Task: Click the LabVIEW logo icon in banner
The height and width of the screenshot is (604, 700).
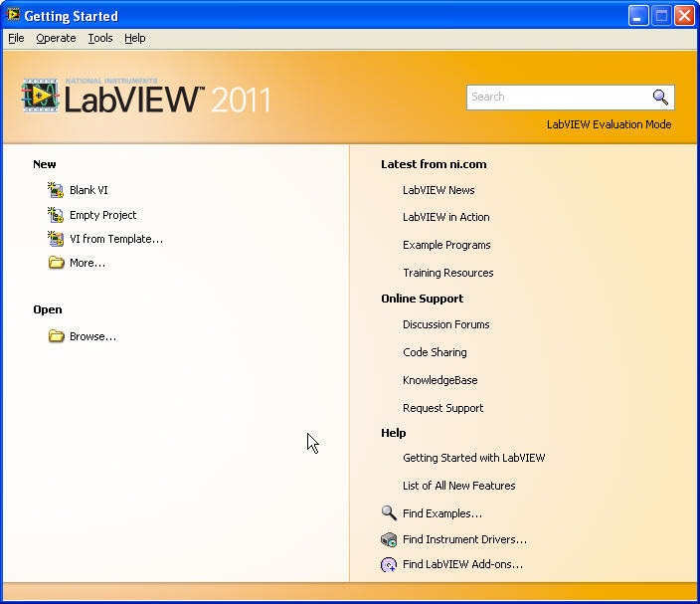Action: click(40, 96)
